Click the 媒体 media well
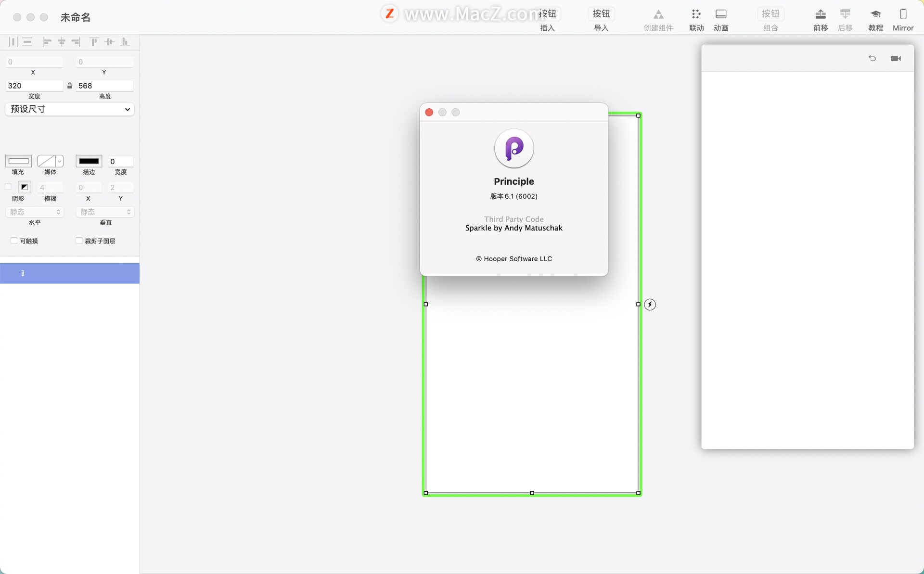 [x=46, y=161]
